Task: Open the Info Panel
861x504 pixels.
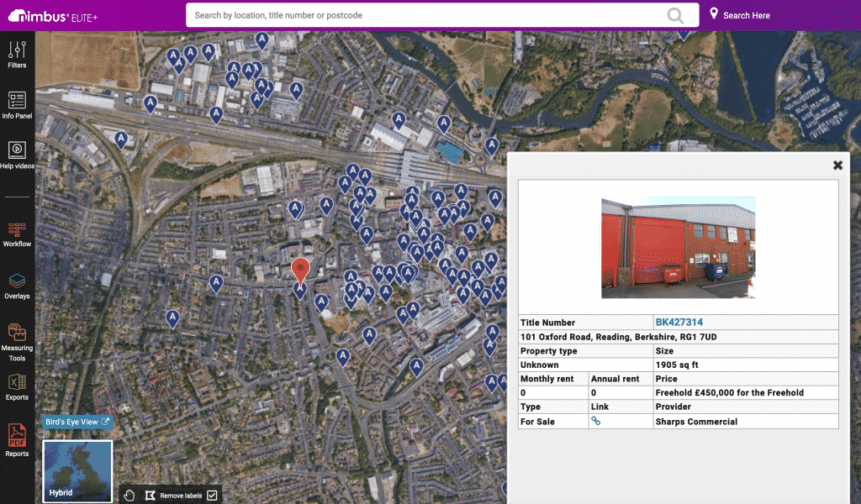Action: (x=17, y=102)
